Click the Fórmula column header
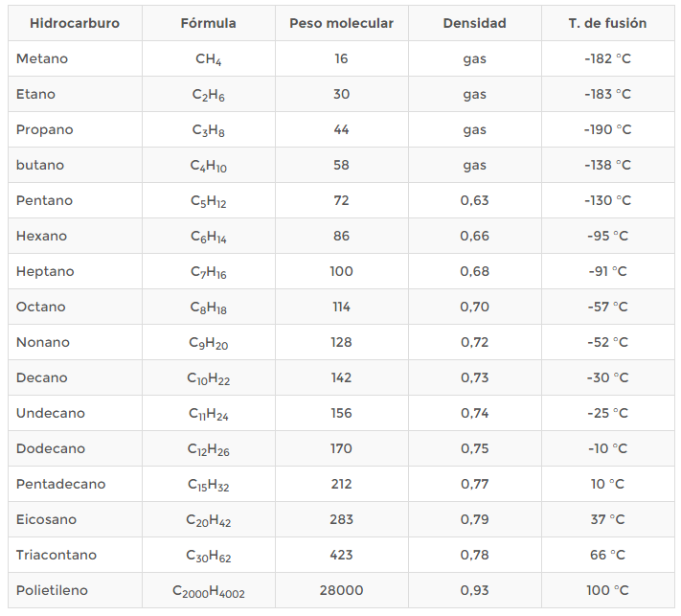The image size is (681, 616). coord(208,23)
